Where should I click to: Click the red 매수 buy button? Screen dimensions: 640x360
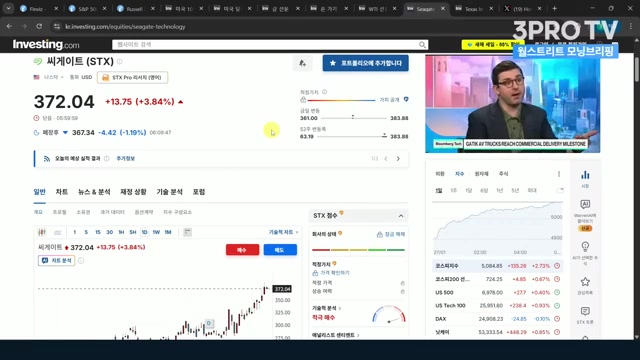coord(242,250)
